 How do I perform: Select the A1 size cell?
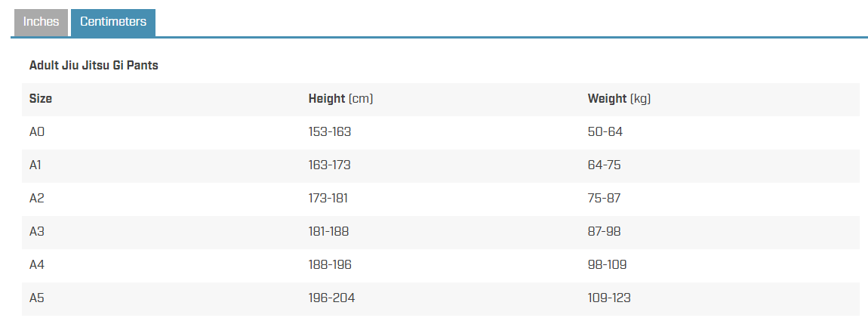coord(35,165)
